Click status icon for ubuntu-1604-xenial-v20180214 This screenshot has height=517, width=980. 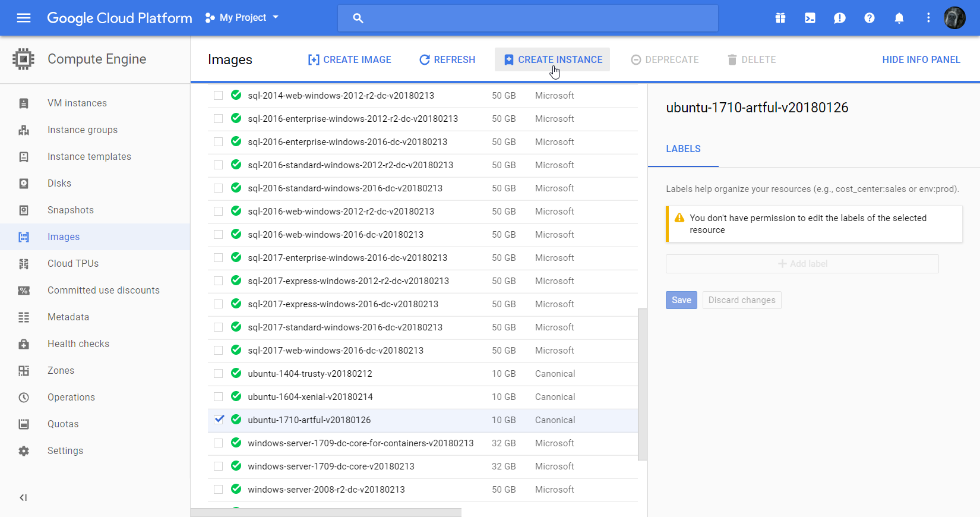236,396
